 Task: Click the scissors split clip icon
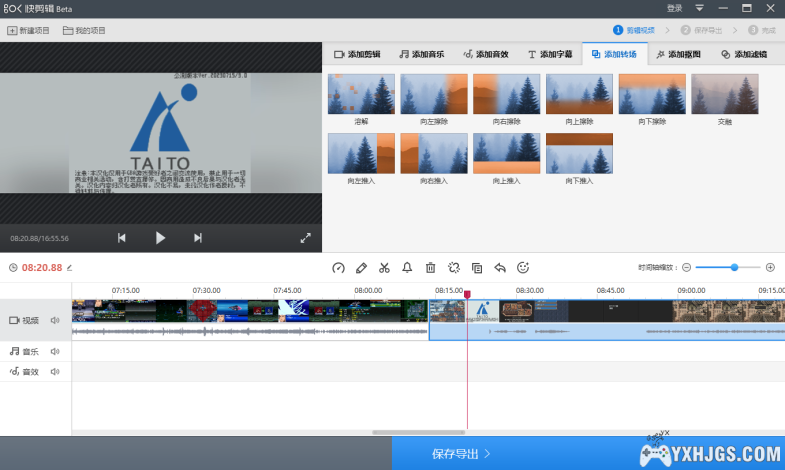point(384,268)
